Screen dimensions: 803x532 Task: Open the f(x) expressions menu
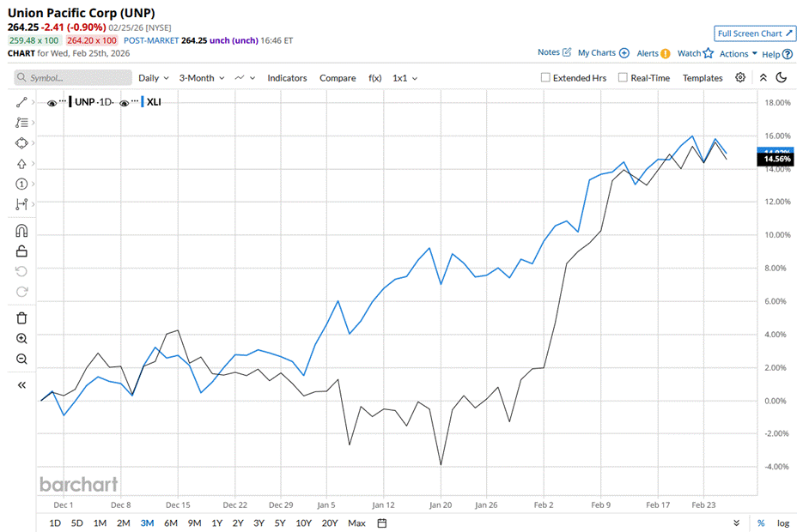[374, 78]
